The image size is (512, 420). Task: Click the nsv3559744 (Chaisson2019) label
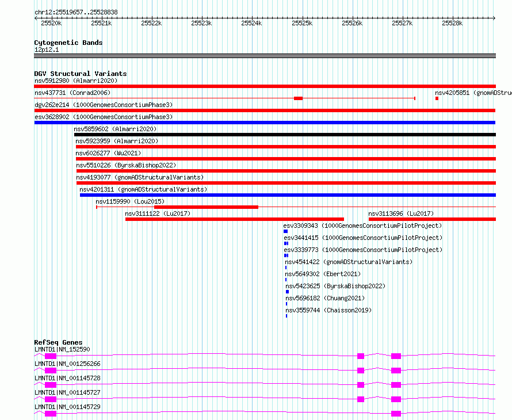tap(328, 310)
